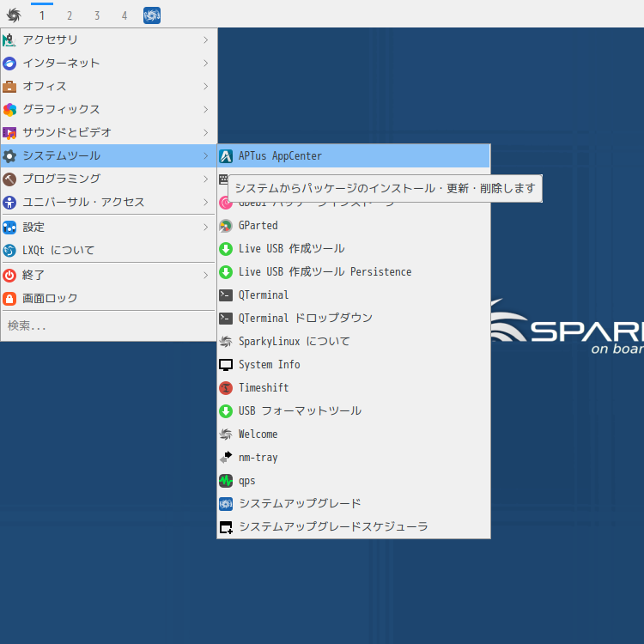644x644 pixels.
Task: Click the qps green pulse icon
Action: pyautogui.click(x=226, y=481)
